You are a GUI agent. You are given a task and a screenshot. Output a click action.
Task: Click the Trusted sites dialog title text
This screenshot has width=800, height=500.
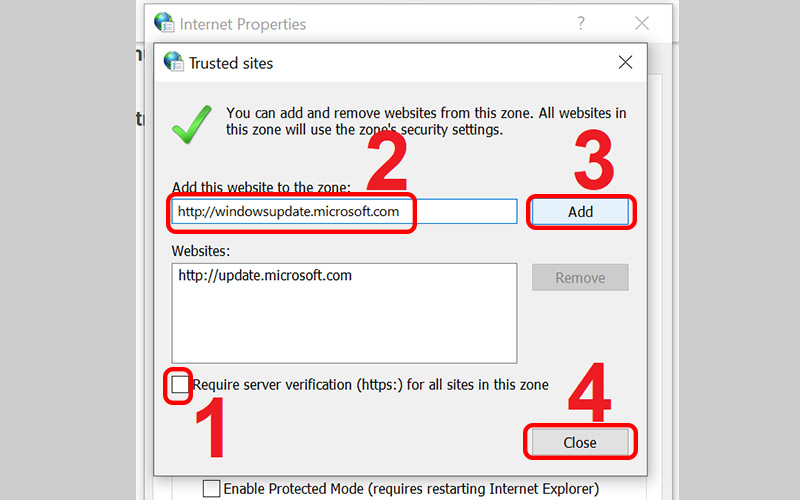[231, 63]
